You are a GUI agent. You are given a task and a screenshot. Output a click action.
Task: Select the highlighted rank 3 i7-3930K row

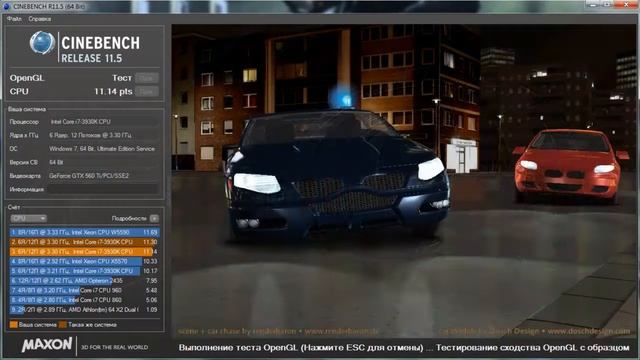coord(84,252)
